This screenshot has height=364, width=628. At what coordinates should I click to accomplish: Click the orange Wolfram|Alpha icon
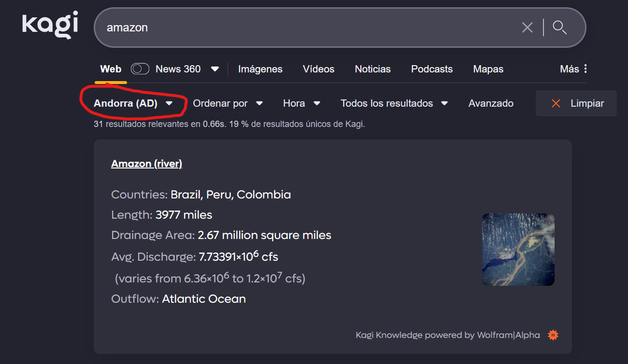point(553,335)
